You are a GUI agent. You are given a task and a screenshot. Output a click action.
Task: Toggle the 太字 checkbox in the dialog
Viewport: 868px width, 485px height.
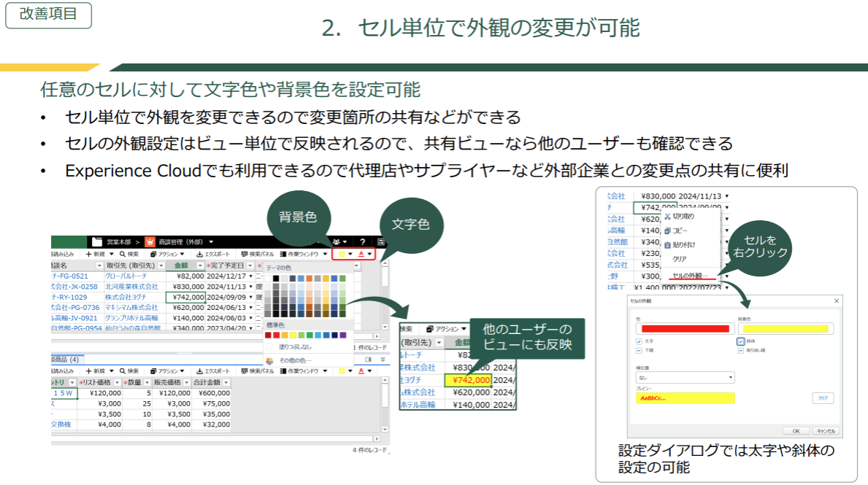(x=639, y=341)
